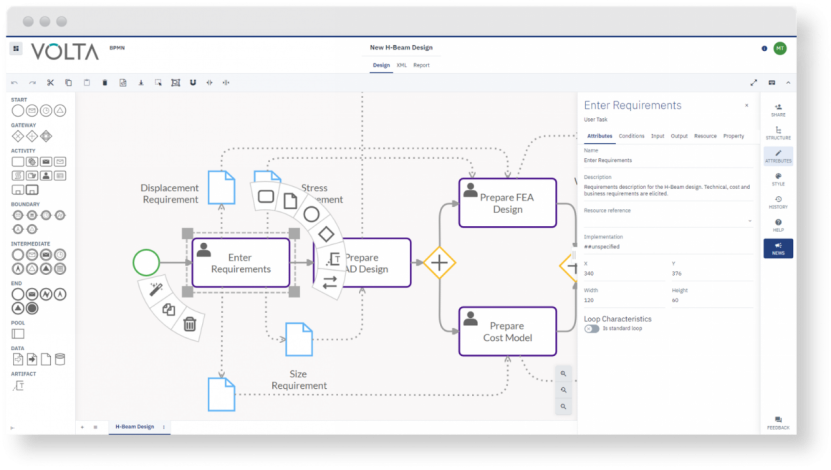Click the scissors cut icon in toolbar
The image size is (831, 470).
click(x=50, y=83)
